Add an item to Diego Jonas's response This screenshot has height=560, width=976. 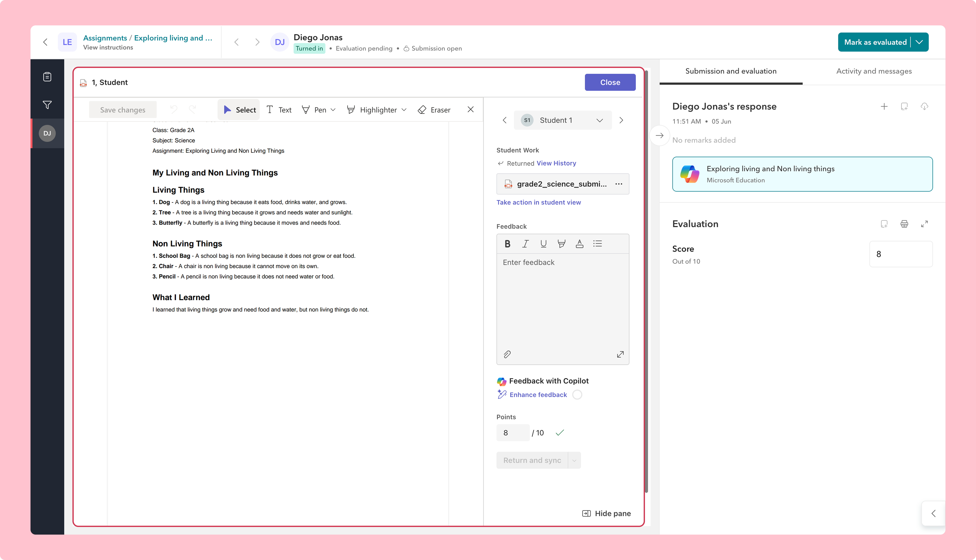tap(884, 107)
